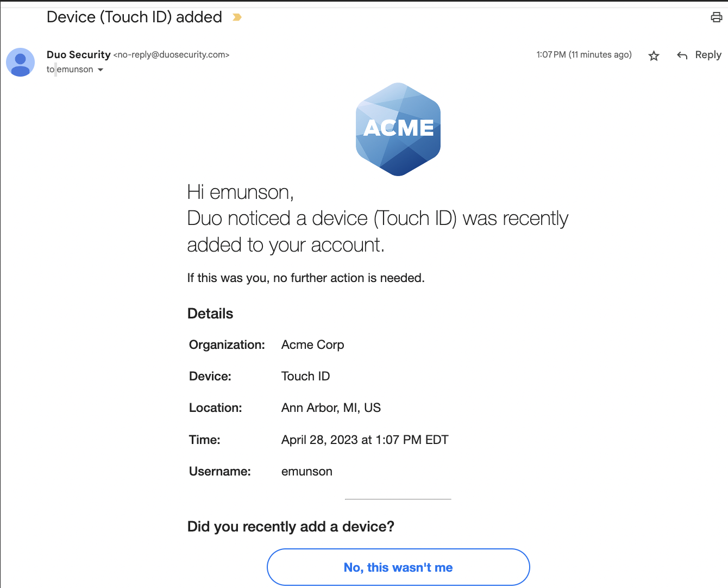Screen dimensions: 728x588
Task: Select the Duo Security sender name
Action: (79, 54)
